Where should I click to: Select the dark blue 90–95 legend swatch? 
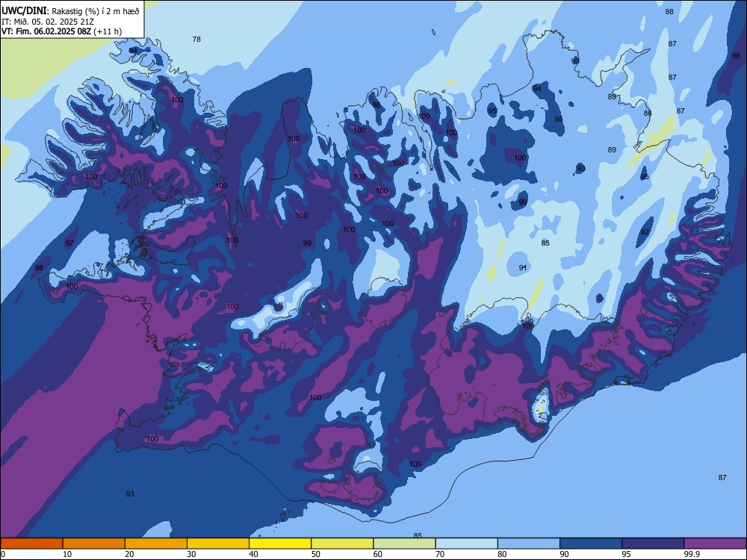coord(591,544)
